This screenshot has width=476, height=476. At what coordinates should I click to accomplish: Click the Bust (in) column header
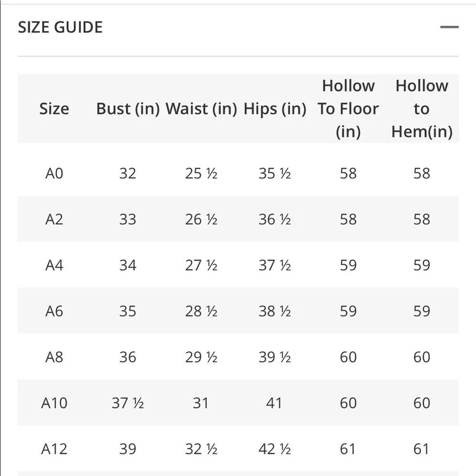[128, 109]
